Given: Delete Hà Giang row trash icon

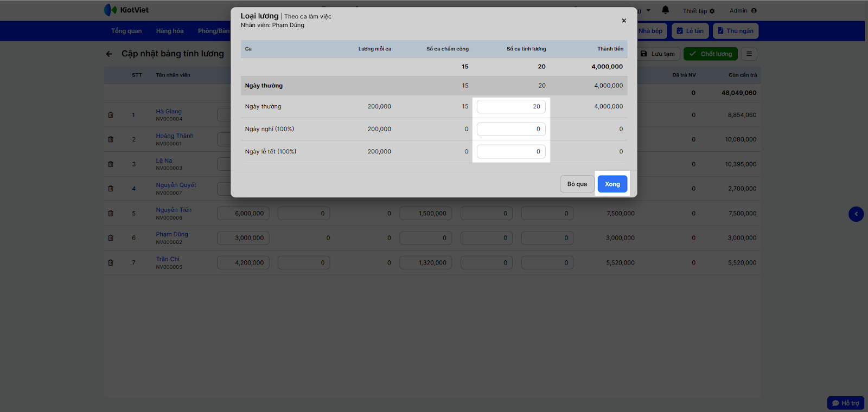Looking at the screenshot, I should [111, 115].
